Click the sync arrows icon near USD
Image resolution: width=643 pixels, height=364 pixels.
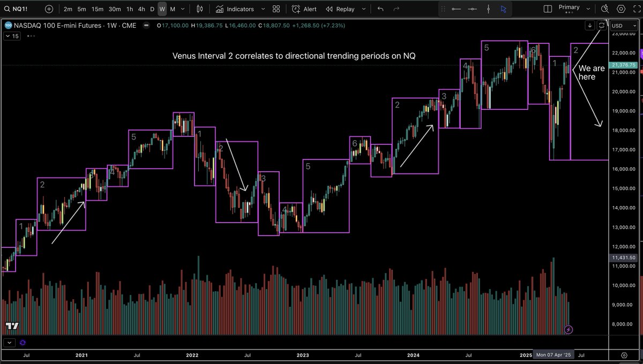(601, 25)
